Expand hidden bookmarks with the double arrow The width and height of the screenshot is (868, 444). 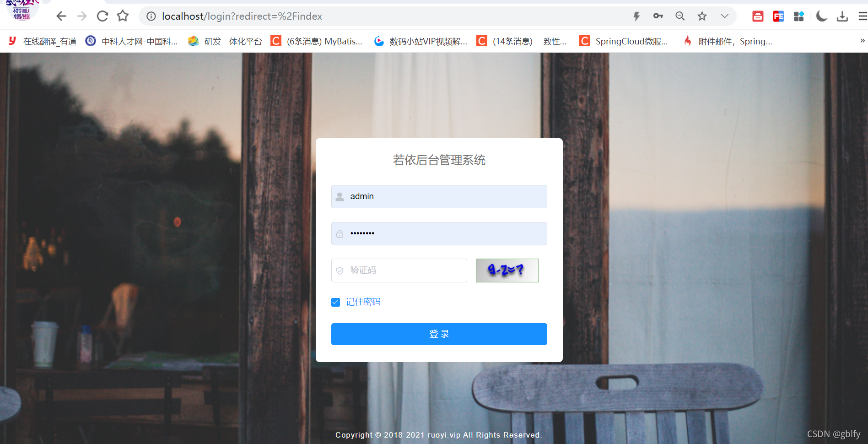(862, 41)
